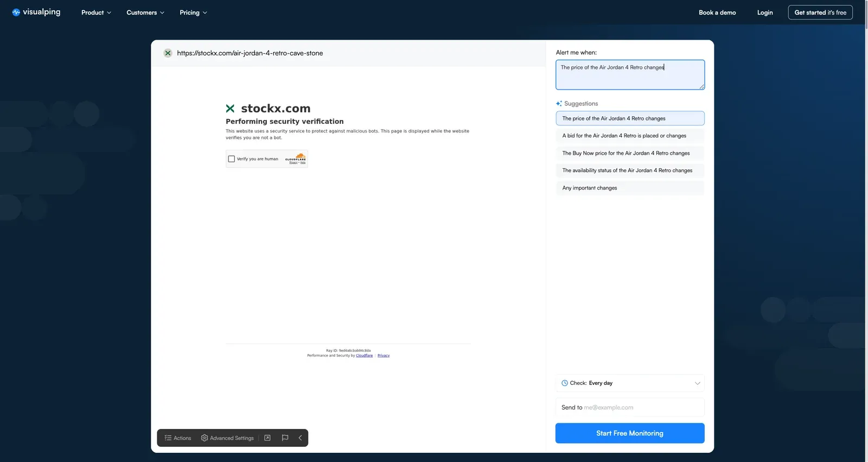Expand the Customers menu
868x462 pixels.
point(145,12)
